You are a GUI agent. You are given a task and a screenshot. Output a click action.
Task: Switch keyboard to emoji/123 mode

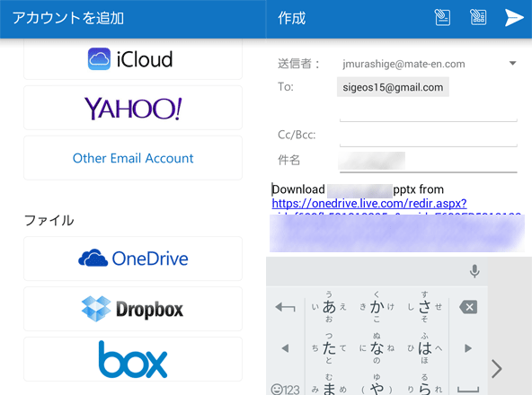pos(286,390)
